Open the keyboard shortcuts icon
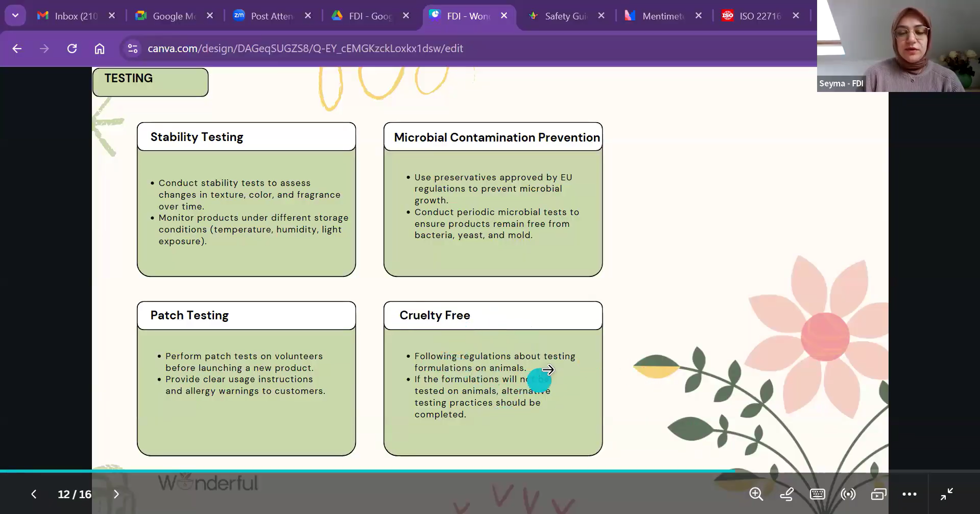 click(817, 494)
